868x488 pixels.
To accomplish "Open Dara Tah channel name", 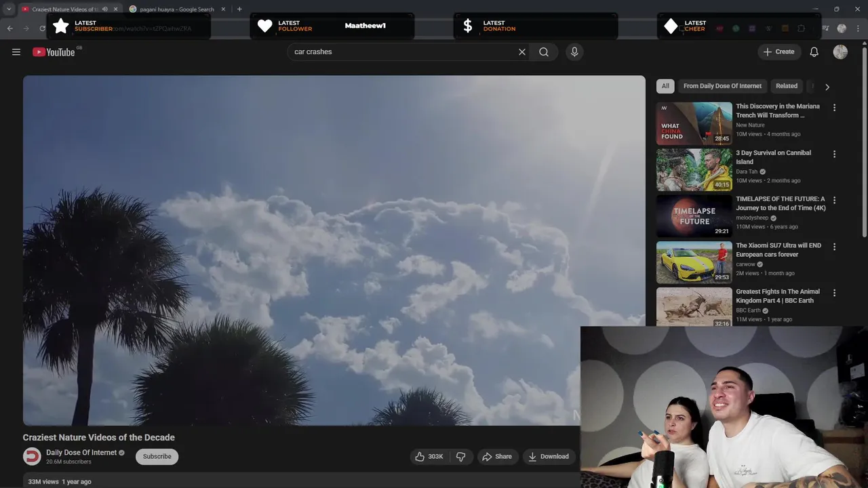I will [x=747, y=171].
